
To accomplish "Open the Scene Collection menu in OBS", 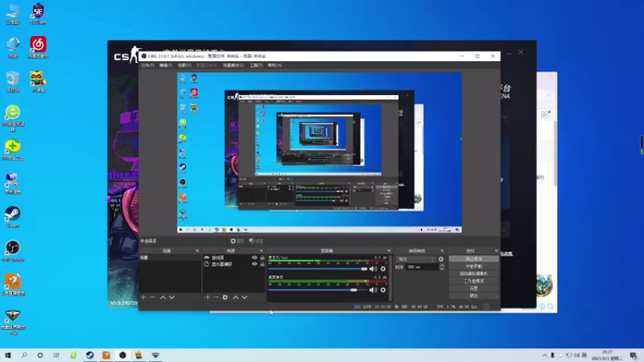I will (233, 65).
